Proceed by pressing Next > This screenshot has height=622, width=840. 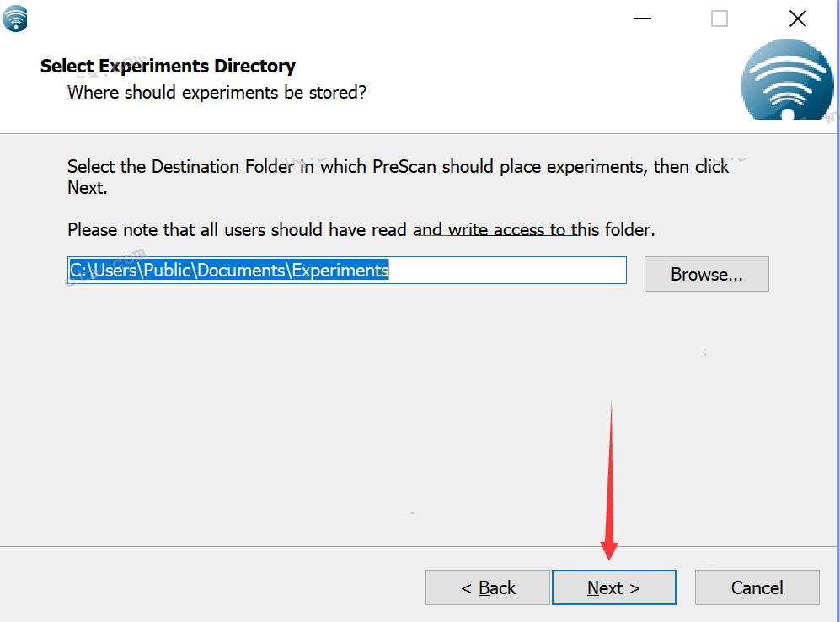click(x=613, y=587)
